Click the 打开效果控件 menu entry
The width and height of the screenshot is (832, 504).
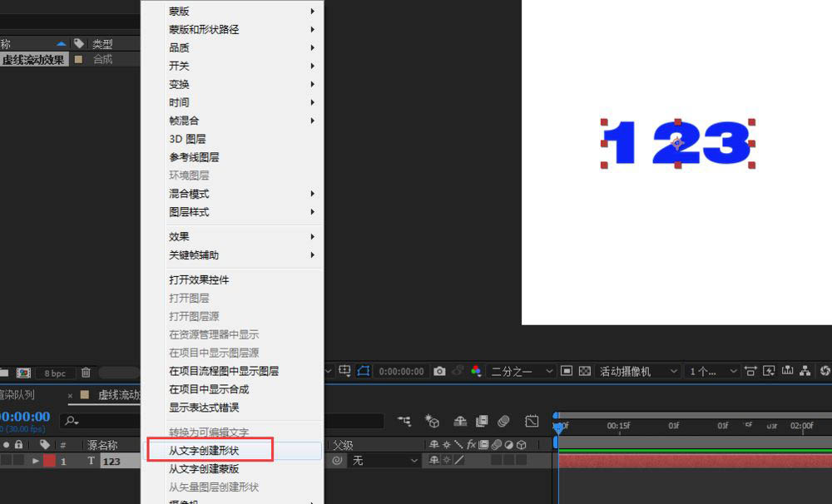(200, 279)
